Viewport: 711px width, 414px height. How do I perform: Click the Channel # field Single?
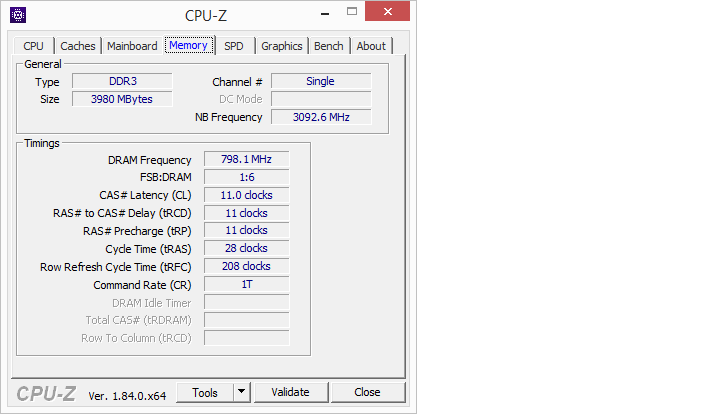(x=321, y=81)
